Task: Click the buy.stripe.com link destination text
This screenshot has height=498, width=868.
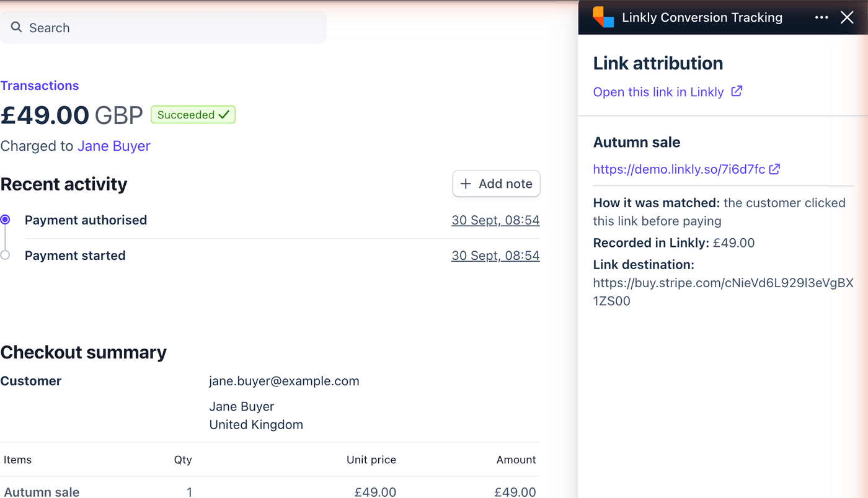Action: pyautogui.click(x=723, y=292)
